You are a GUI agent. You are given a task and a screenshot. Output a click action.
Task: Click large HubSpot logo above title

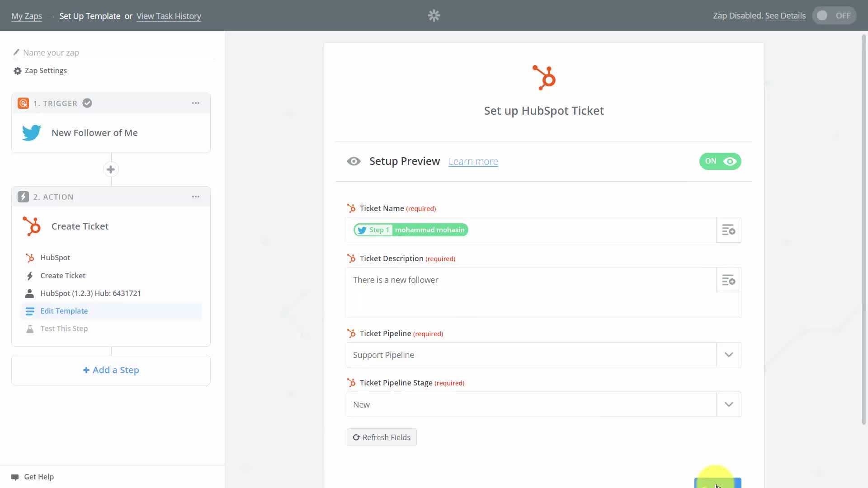[x=544, y=78]
